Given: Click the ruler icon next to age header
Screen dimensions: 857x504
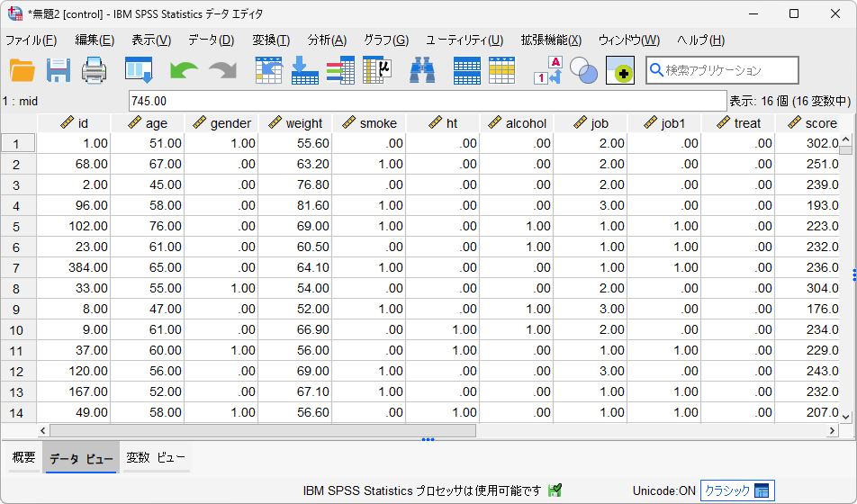Looking at the screenshot, I should tap(134, 123).
